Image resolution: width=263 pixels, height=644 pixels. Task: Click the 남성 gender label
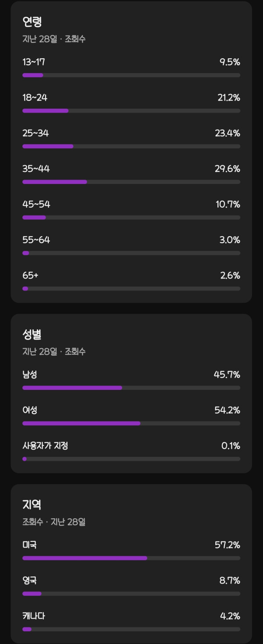[30, 375]
